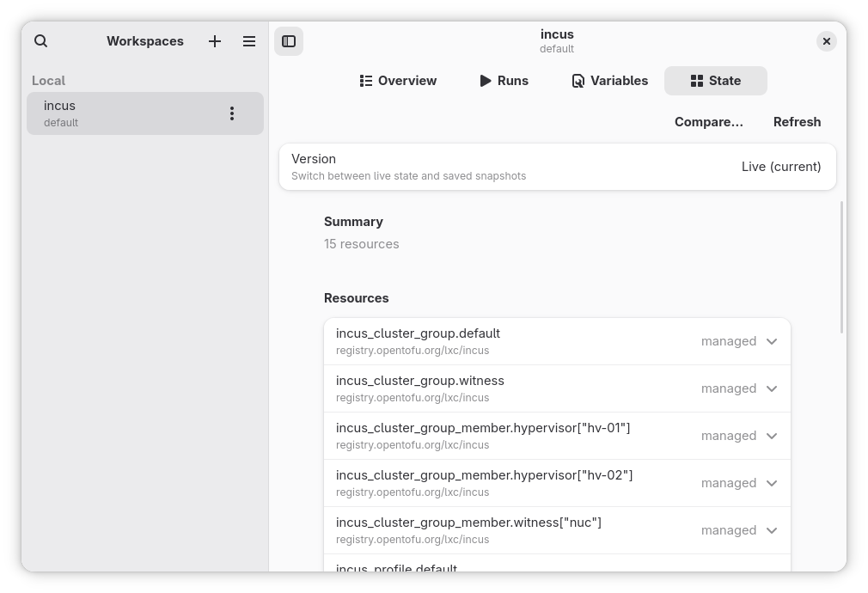
Task: Click the vertical scrollbar of state panel
Action: [842, 267]
